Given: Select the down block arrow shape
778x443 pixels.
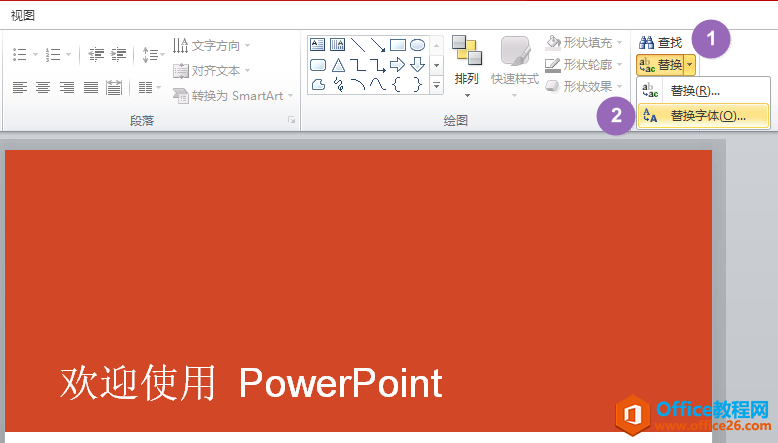Looking at the screenshot, I should pyautogui.click(x=418, y=64).
